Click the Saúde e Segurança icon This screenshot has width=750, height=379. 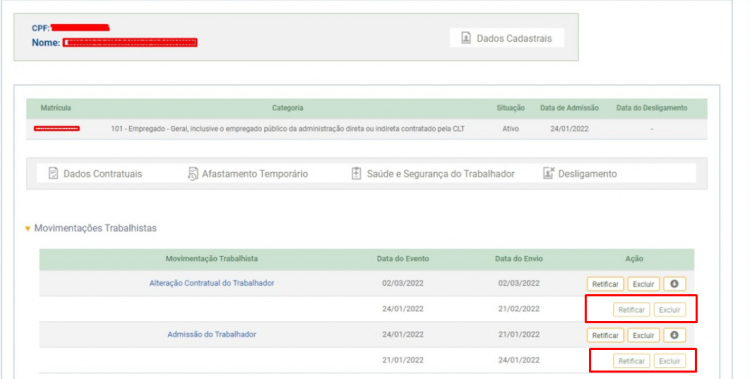click(356, 173)
